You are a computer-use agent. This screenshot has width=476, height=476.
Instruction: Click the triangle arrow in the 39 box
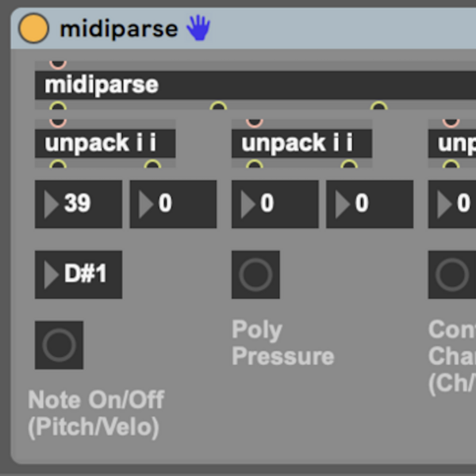coord(52,204)
